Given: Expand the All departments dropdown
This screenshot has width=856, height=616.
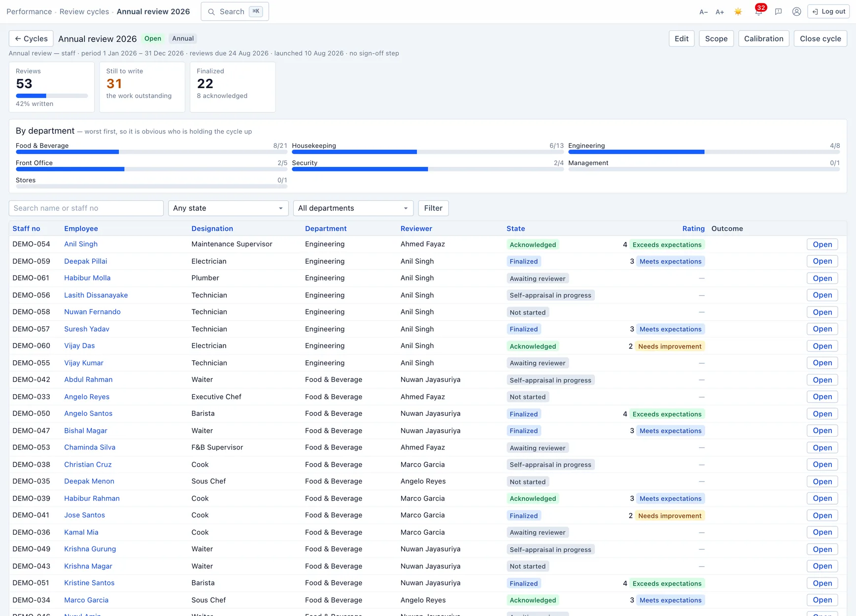Looking at the screenshot, I should click(353, 208).
